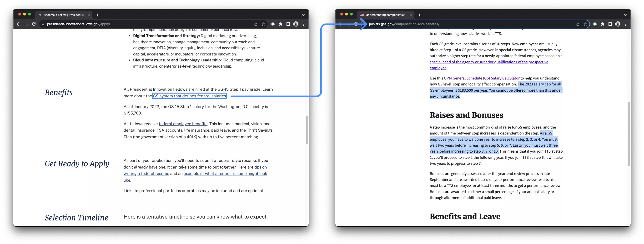Reload the presidentialinnovationfellows.gov page

[x=34, y=24]
